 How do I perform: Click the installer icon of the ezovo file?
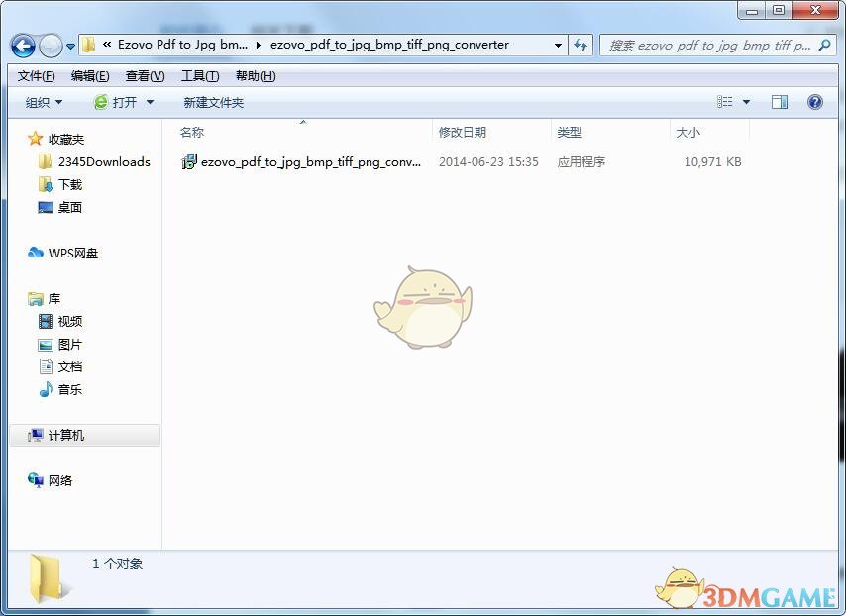point(189,161)
